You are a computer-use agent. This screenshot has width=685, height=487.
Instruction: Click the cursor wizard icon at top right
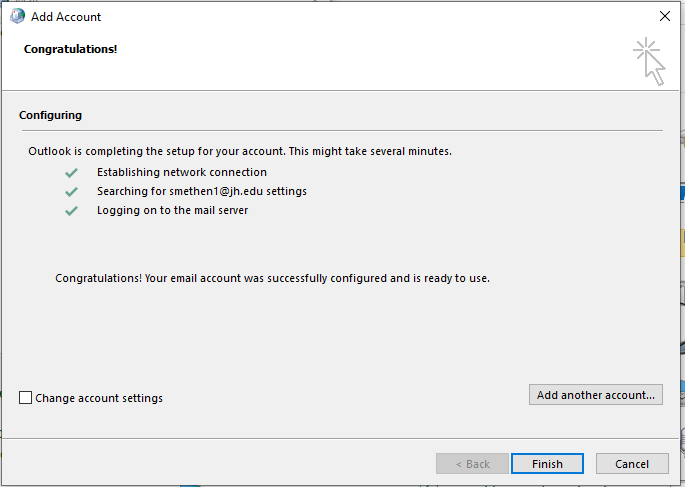pos(650,62)
